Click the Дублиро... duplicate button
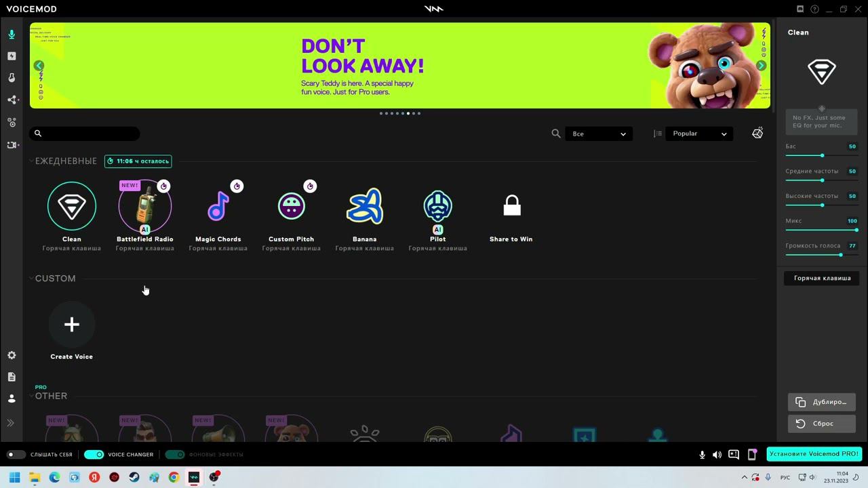Screen dimensions: 868x488 click(822, 402)
